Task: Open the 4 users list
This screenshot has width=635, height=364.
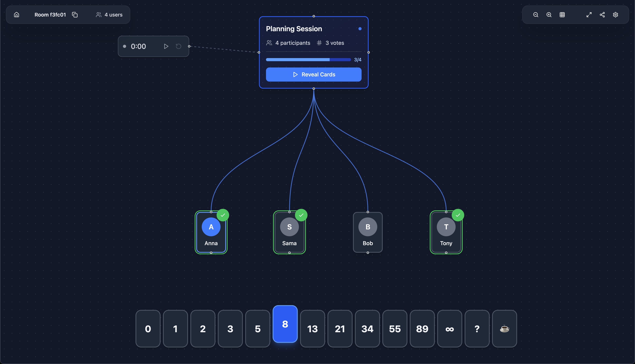Action: 109,15
